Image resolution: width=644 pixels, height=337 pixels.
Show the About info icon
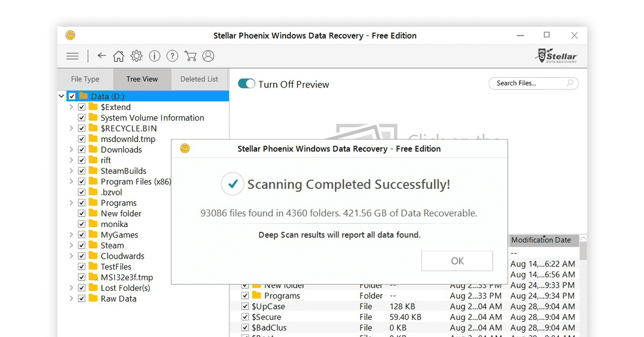point(155,56)
